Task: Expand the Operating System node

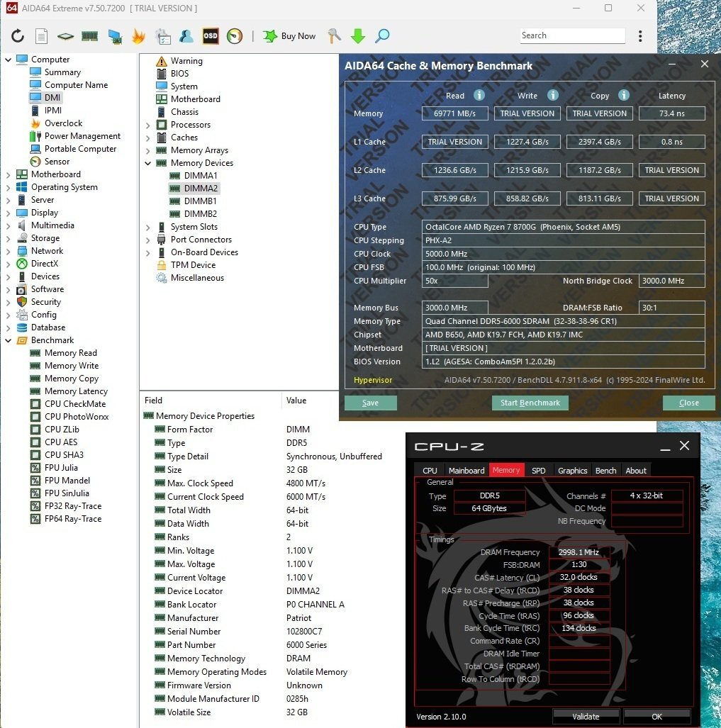Action: pyautogui.click(x=8, y=187)
